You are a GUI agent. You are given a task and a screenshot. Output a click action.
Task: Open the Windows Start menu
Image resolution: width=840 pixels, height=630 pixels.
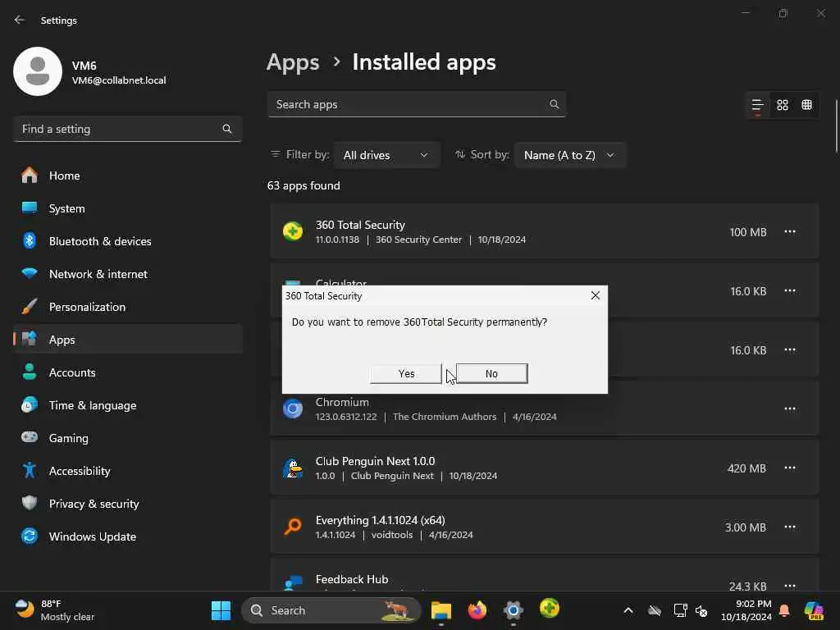(221, 610)
